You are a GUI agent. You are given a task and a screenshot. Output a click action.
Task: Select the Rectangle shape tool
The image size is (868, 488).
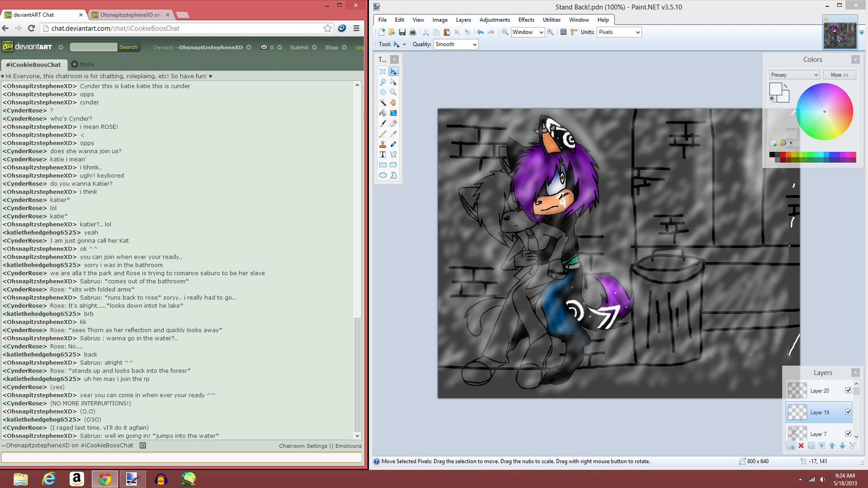382,165
